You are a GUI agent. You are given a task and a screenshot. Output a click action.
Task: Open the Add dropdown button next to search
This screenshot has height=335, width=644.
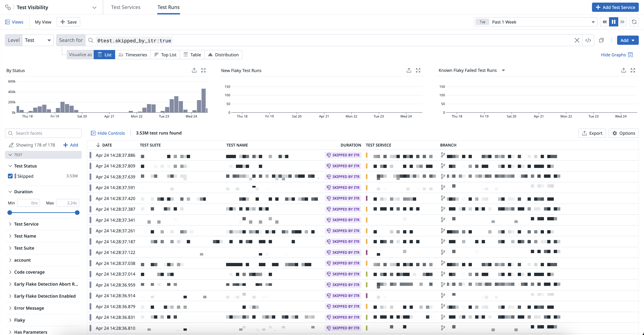point(627,40)
